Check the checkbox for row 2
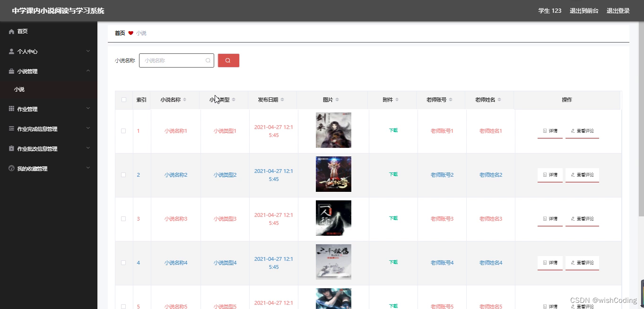Screen dimensions: 644x309 [123, 175]
